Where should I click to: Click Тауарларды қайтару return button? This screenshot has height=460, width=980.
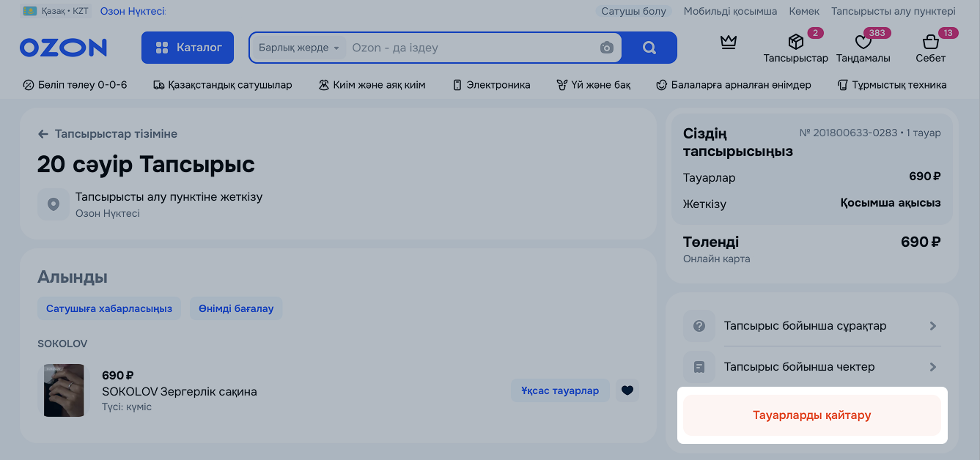[x=812, y=415]
